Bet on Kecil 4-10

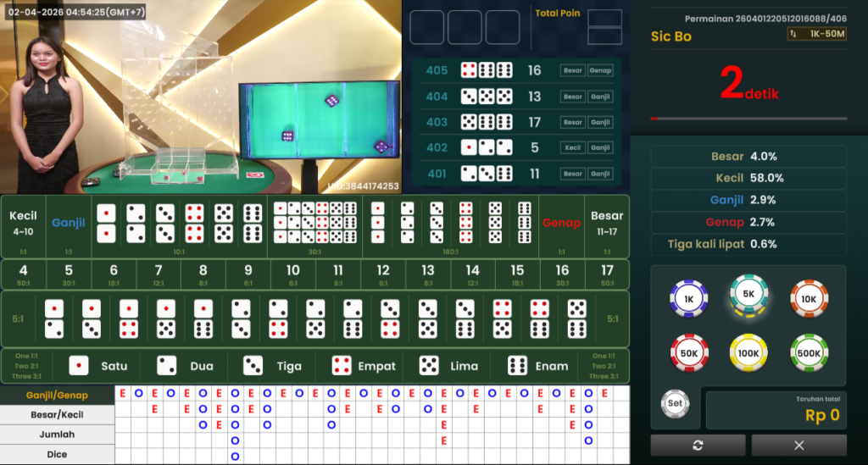coord(23,224)
